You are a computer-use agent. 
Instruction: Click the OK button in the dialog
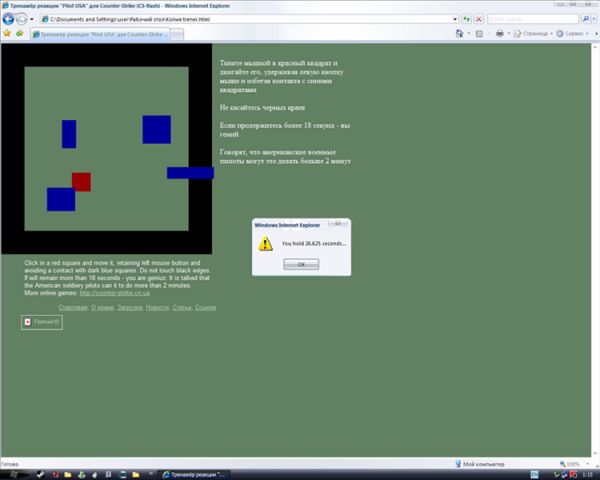coord(301,264)
